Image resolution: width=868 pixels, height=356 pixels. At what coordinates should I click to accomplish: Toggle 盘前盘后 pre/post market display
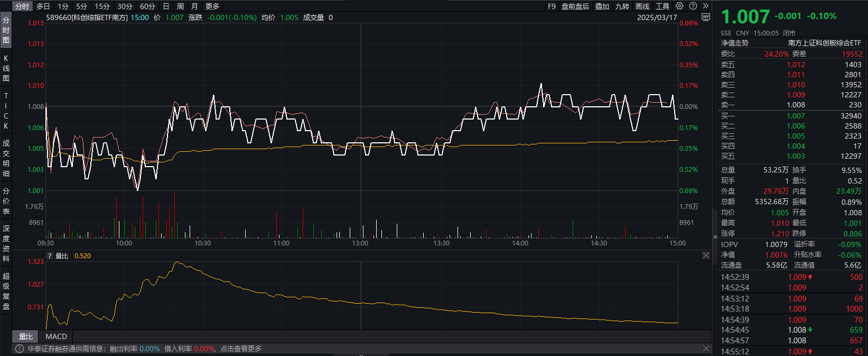click(575, 6)
